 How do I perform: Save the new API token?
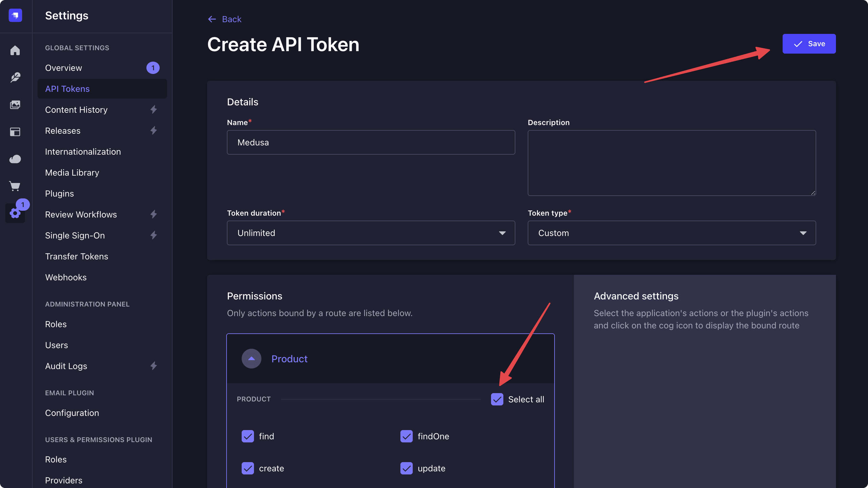point(809,44)
